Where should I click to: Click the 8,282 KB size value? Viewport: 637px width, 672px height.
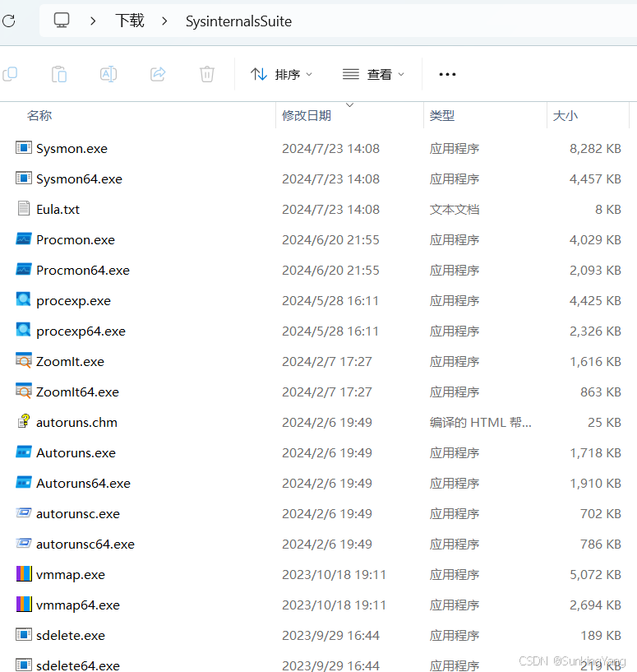coord(595,149)
